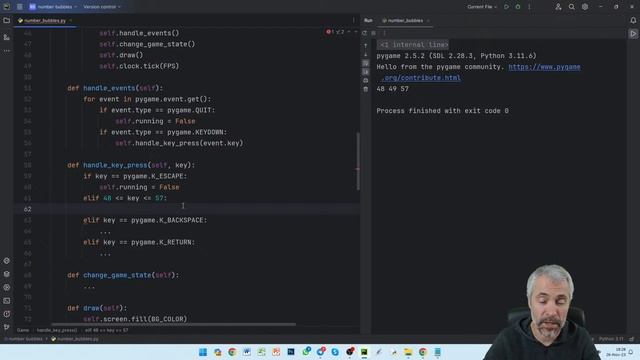Open Current File run configuration dropdown
640x360 pixels.
pyautogui.click(x=482, y=7)
